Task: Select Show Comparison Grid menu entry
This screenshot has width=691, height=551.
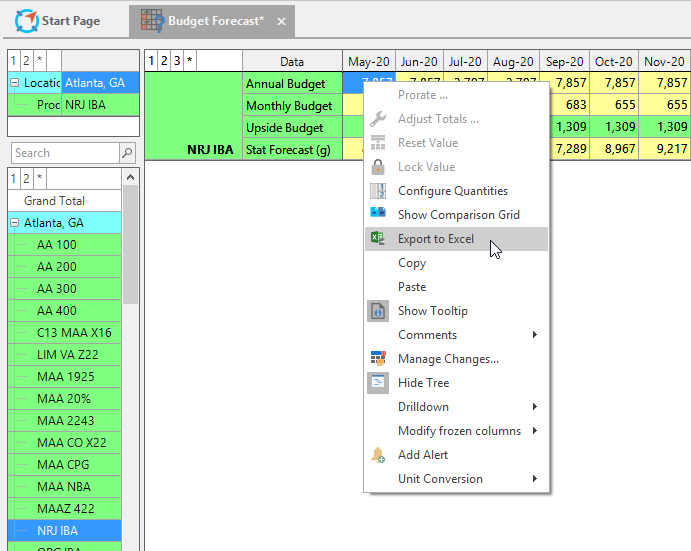Action: point(457,215)
